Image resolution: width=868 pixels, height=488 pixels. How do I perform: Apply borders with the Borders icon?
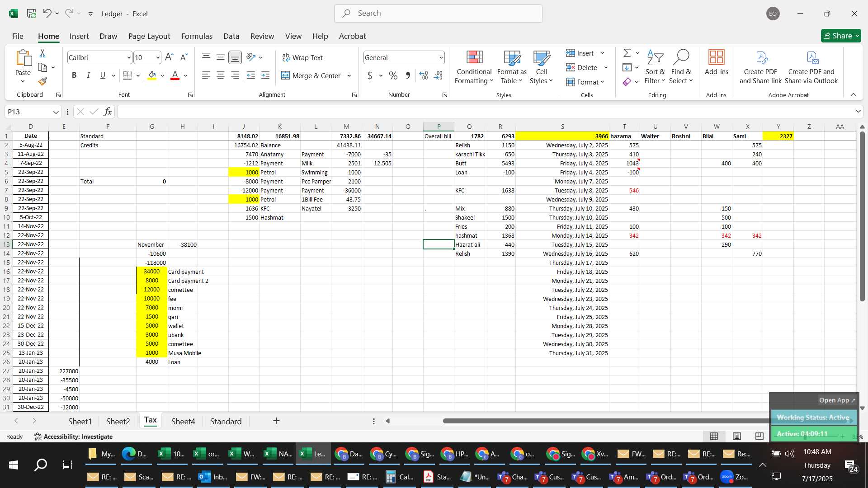tap(127, 75)
